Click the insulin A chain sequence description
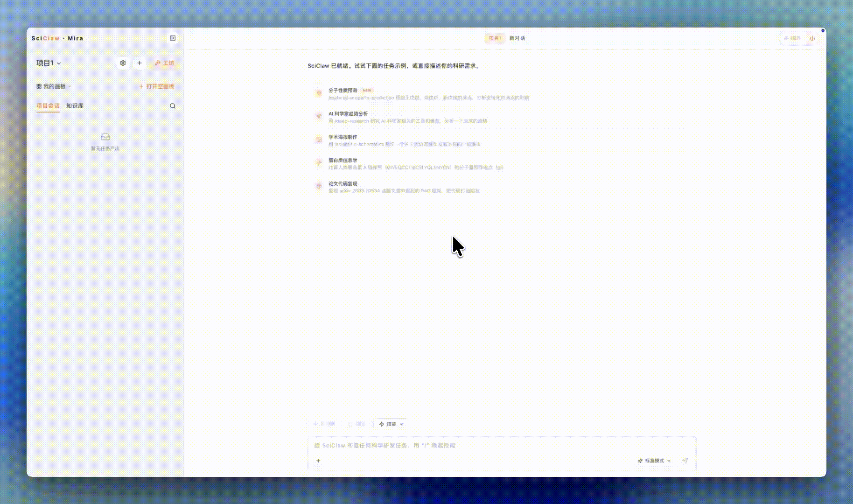853x504 pixels. point(416,168)
